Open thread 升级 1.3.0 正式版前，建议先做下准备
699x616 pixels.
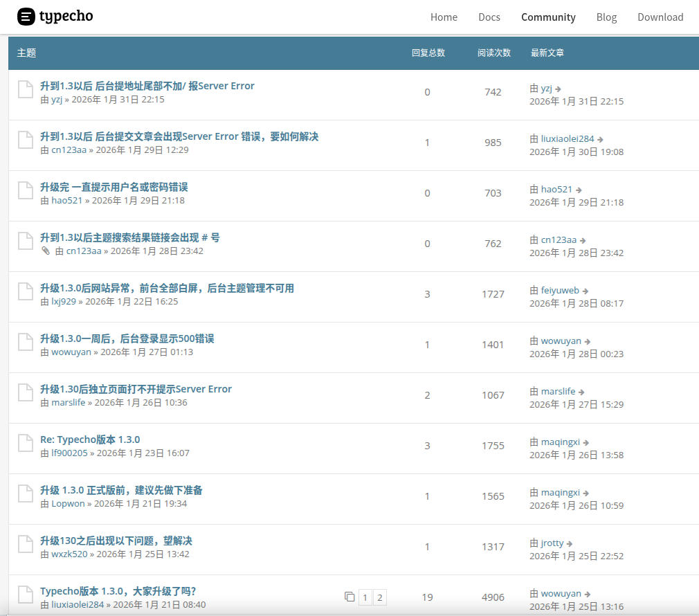click(x=121, y=490)
